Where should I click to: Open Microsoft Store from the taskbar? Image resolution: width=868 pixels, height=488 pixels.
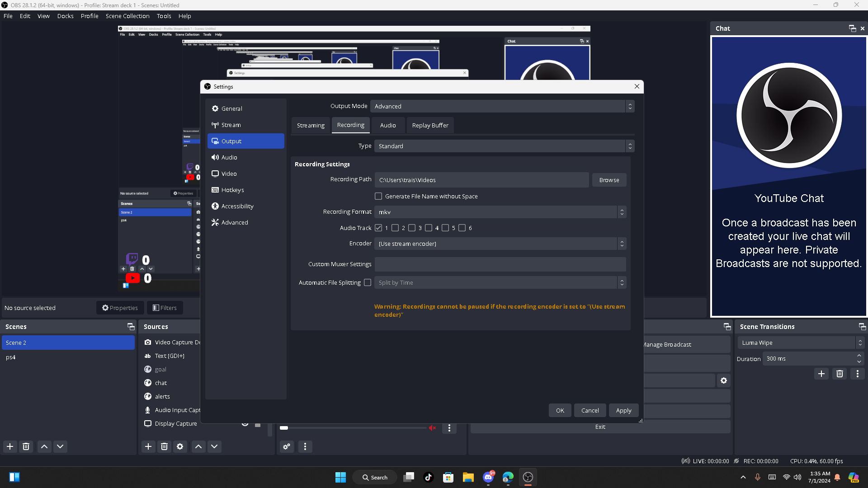click(x=448, y=477)
